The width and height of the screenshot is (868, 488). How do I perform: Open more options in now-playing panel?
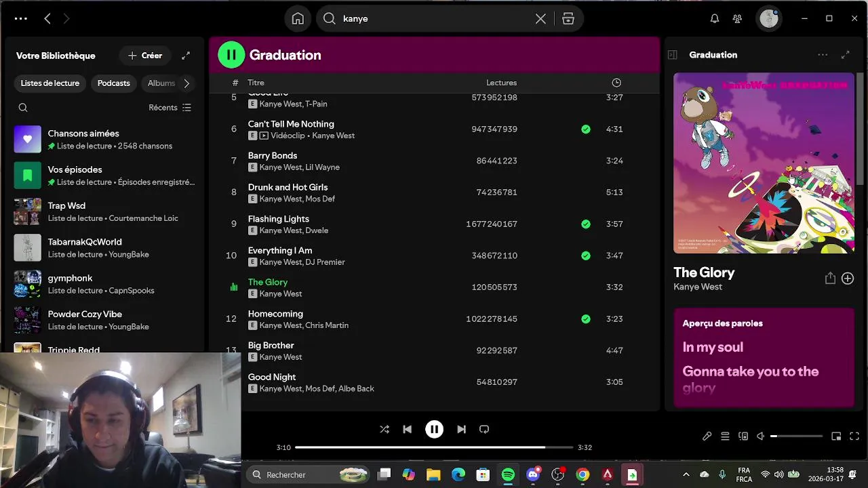pyautogui.click(x=823, y=55)
